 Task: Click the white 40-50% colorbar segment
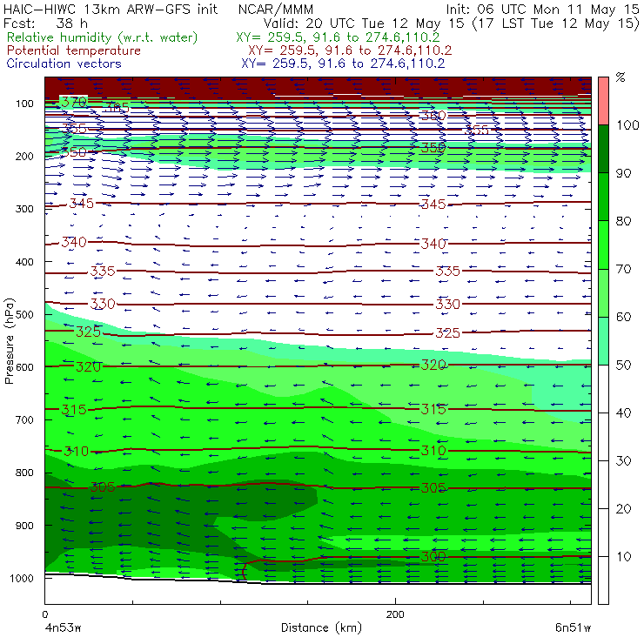603,388
